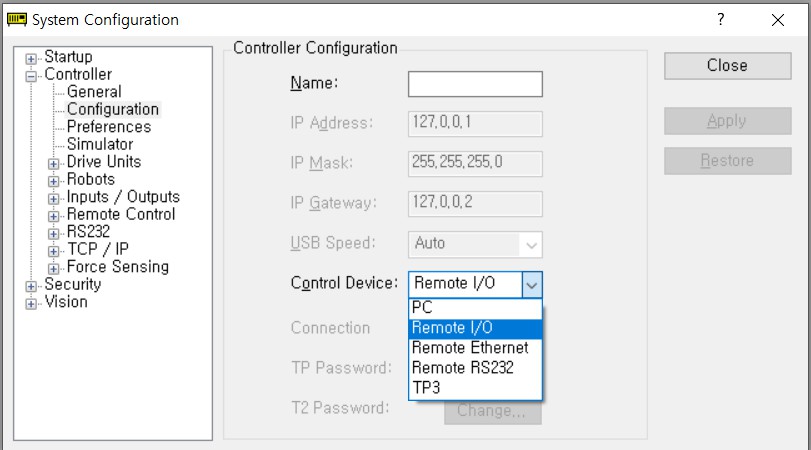Click the Control Device dropdown arrow
This screenshot has width=811, height=450.
[532, 284]
